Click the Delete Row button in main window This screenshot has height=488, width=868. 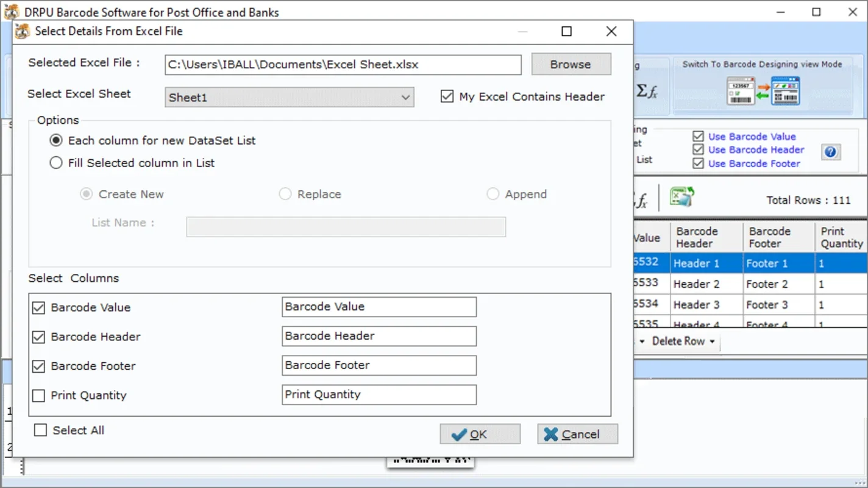click(x=678, y=341)
